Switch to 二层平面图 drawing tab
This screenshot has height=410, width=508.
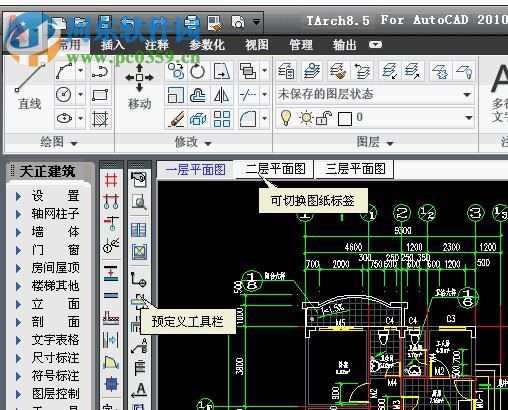tap(275, 169)
